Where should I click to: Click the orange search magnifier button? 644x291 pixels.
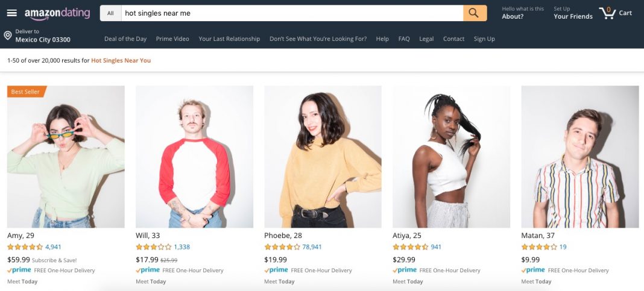(x=475, y=13)
